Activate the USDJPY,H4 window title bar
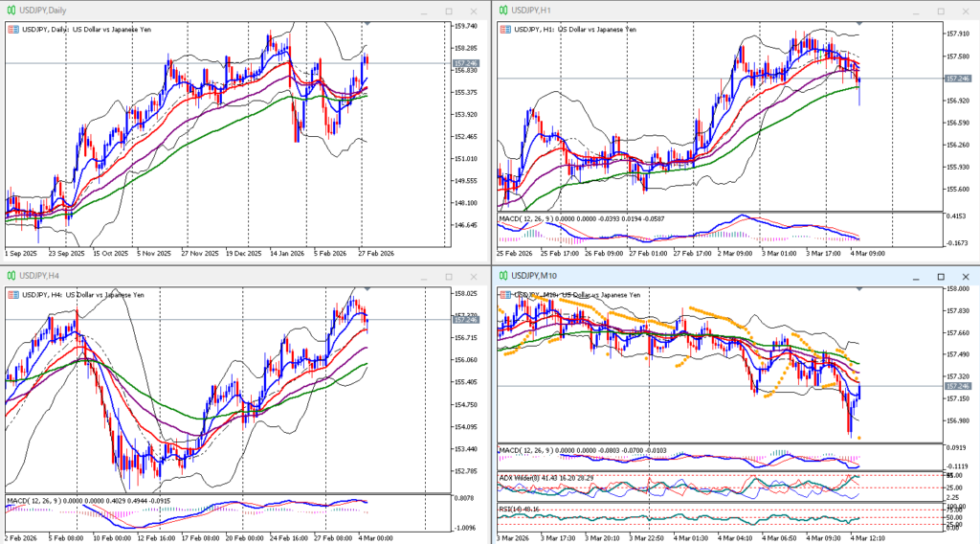The width and height of the screenshot is (980, 544). coord(191,277)
